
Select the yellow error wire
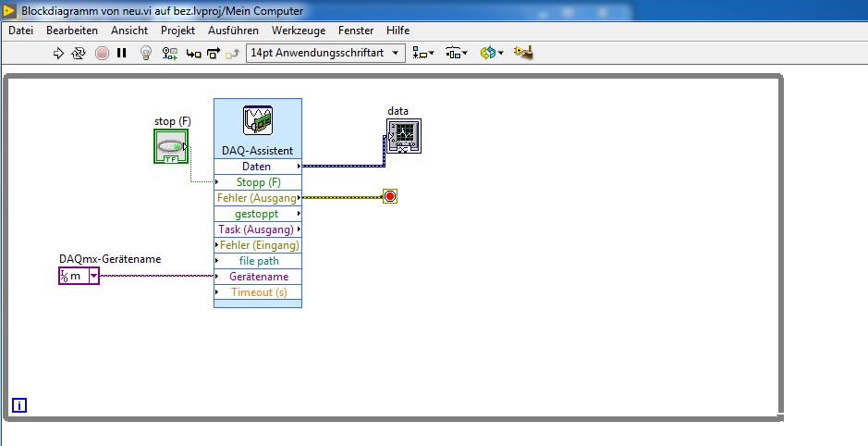(x=342, y=197)
